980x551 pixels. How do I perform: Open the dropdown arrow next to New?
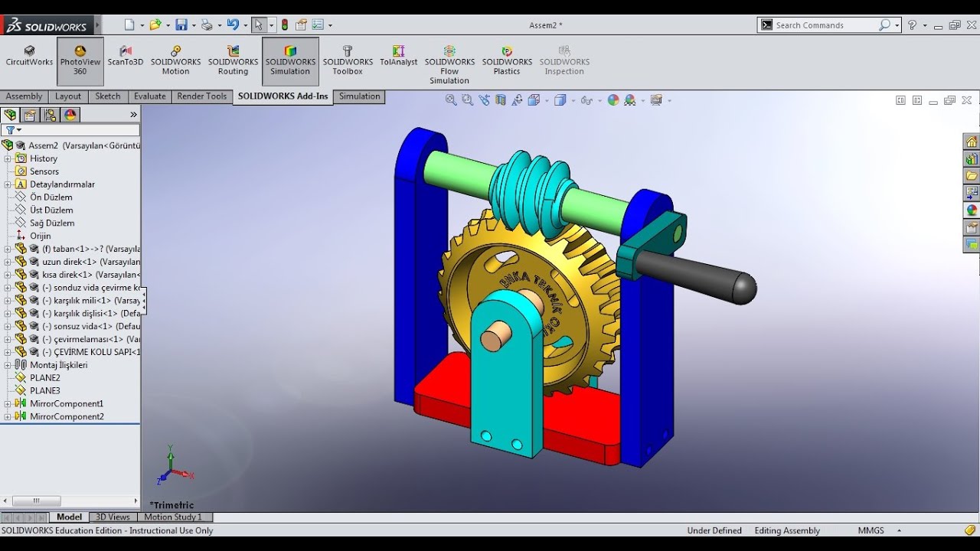pyautogui.click(x=141, y=25)
